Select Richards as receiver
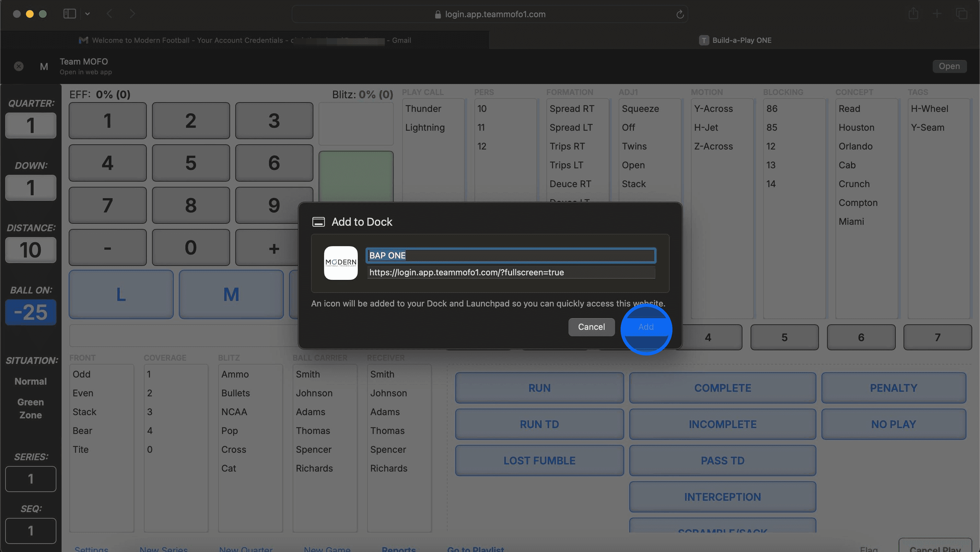980x552 pixels. click(389, 468)
